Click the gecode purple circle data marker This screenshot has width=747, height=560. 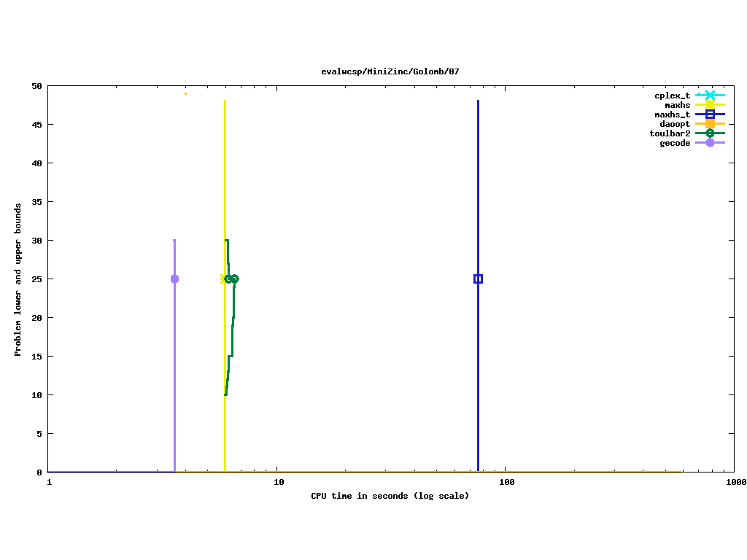[174, 279]
